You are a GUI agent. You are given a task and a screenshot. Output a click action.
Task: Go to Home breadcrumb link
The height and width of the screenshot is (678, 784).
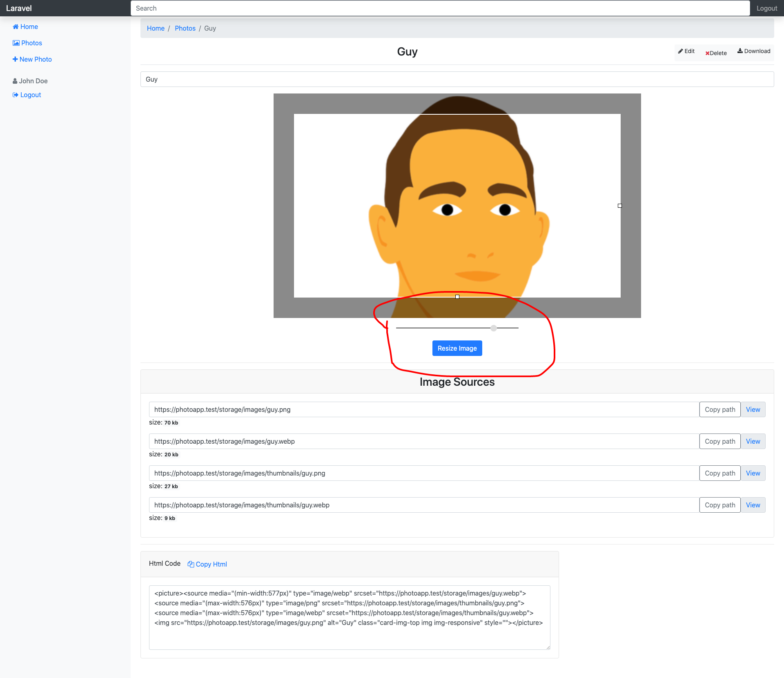click(156, 29)
